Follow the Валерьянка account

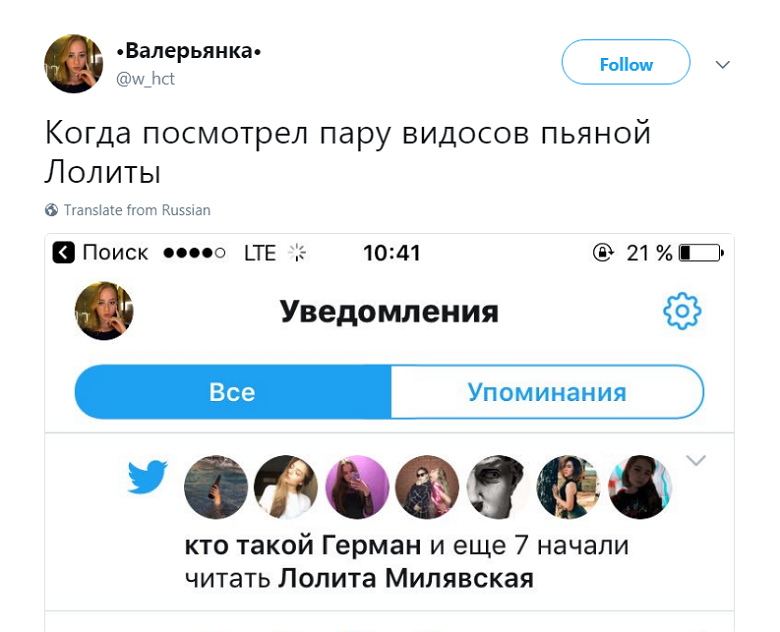tap(626, 64)
